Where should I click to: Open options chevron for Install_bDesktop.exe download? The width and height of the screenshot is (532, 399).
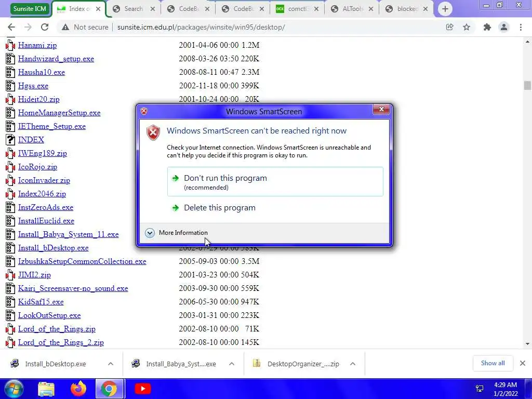tap(111, 364)
